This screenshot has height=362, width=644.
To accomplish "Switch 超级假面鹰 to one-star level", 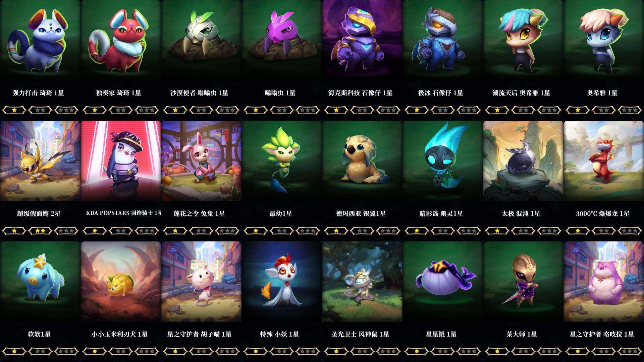I will (14, 231).
